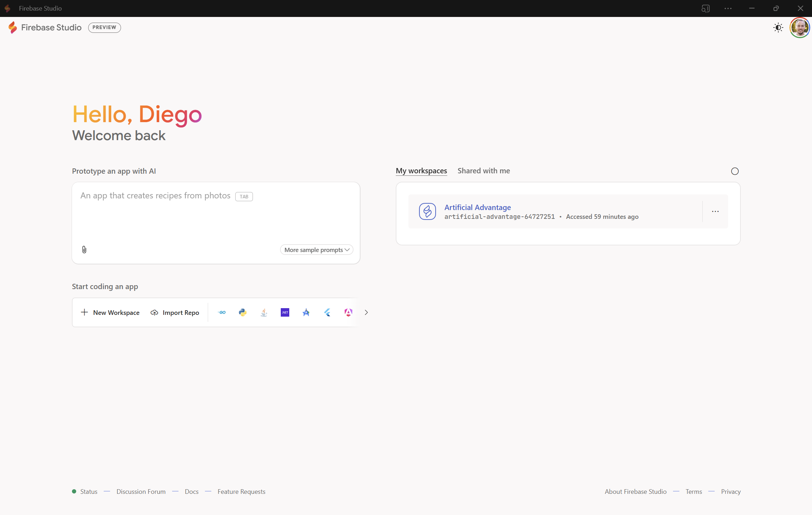Toggle the light/dark theme switch
This screenshot has height=515, width=812.
[x=778, y=28]
